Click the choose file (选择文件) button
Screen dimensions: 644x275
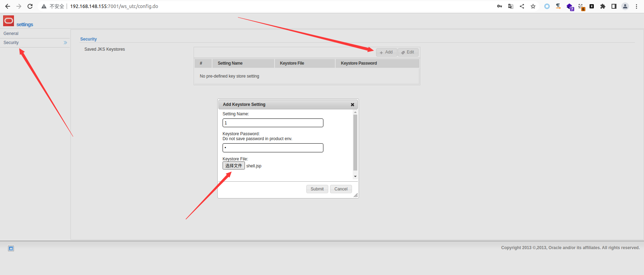click(234, 166)
